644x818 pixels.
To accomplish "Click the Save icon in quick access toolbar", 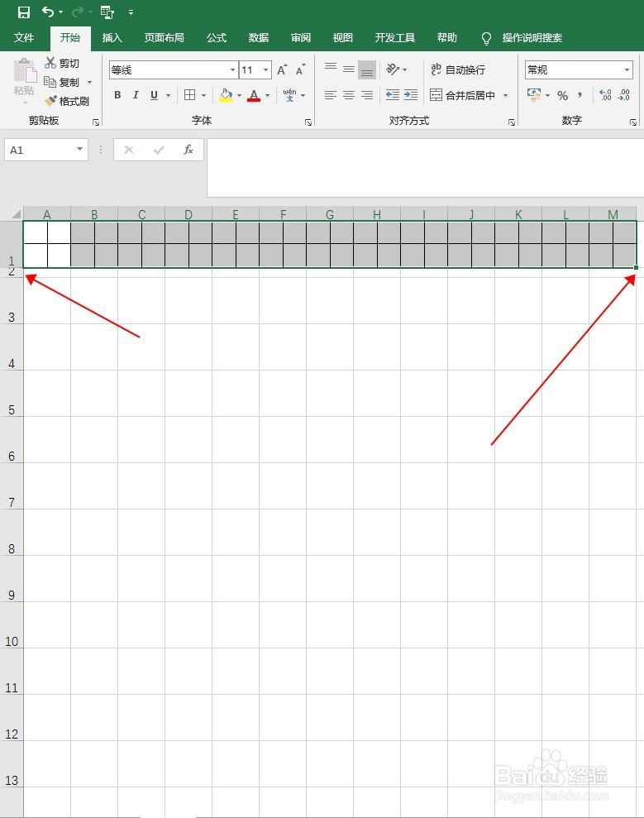I will tap(24, 12).
